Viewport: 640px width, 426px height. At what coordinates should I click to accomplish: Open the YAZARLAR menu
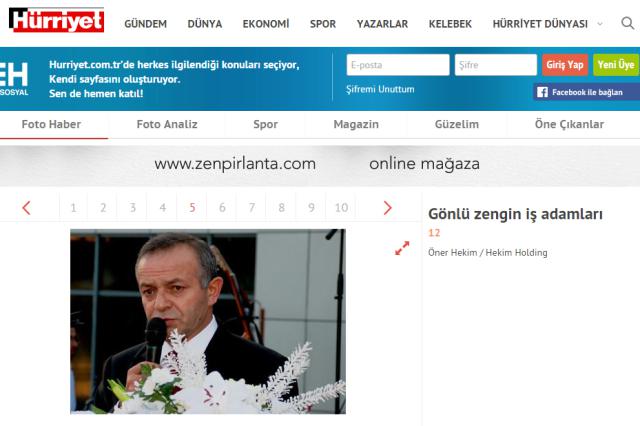click(x=382, y=24)
